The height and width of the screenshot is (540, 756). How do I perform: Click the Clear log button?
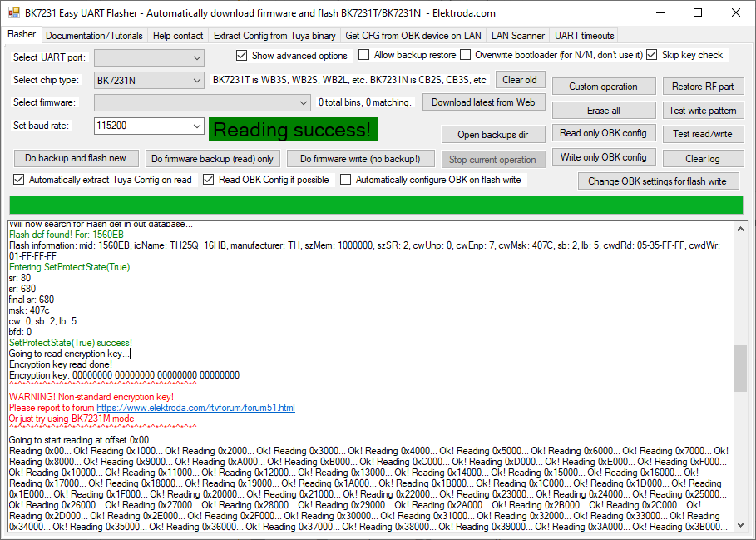pyautogui.click(x=703, y=159)
